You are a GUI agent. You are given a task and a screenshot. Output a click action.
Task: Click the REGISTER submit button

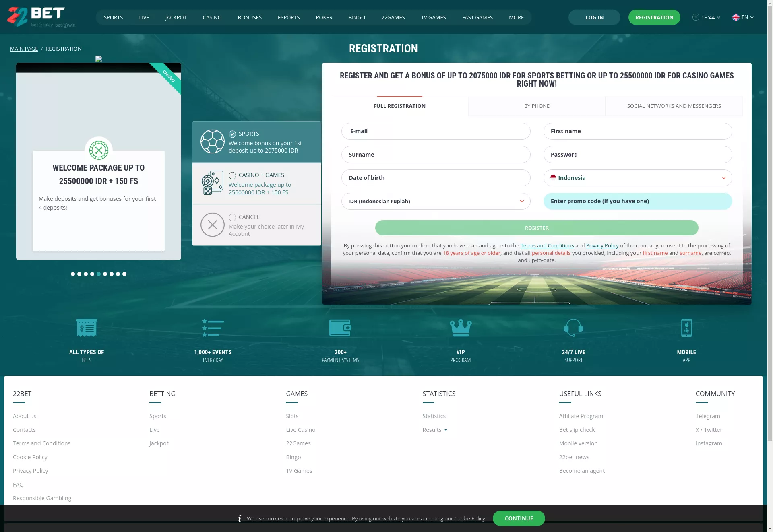pyautogui.click(x=537, y=228)
